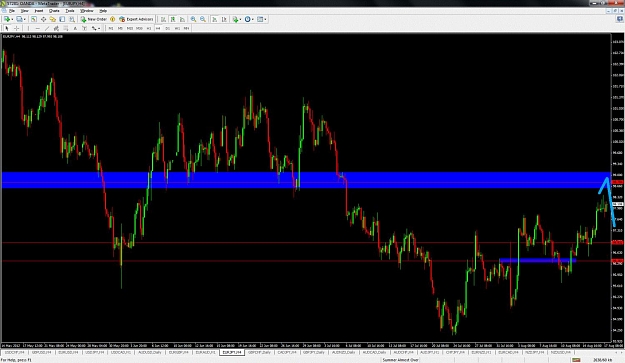Image resolution: width=625 pixels, height=363 pixels.
Task: Pick the Trendline drawing tool
Action: [47, 28]
